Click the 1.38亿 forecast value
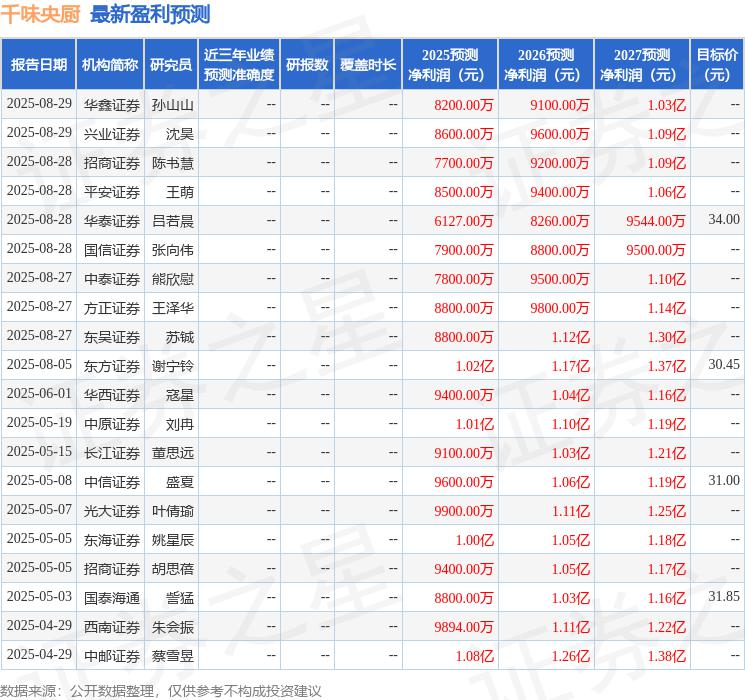The image size is (745, 700). click(667, 656)
